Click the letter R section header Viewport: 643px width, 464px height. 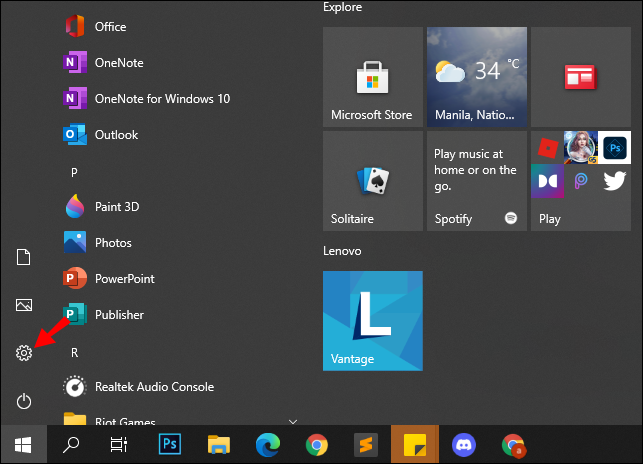tap(74, 352)
